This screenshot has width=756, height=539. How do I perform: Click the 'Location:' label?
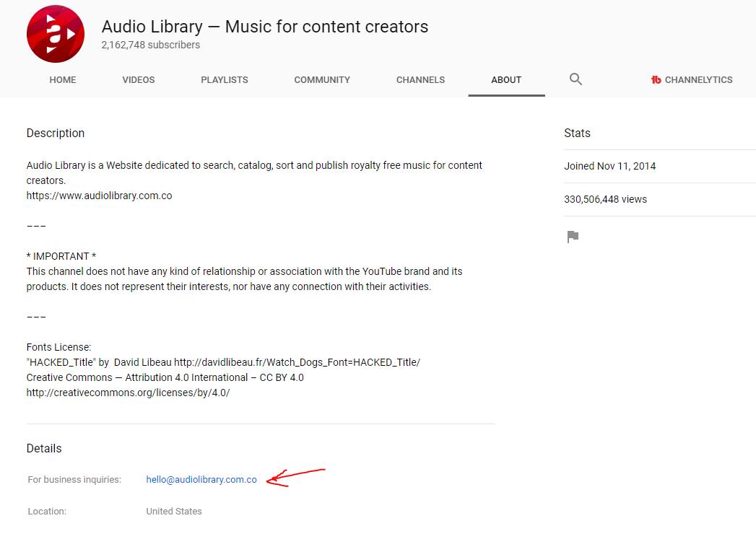pyautogui.click(x=47, y=512)
